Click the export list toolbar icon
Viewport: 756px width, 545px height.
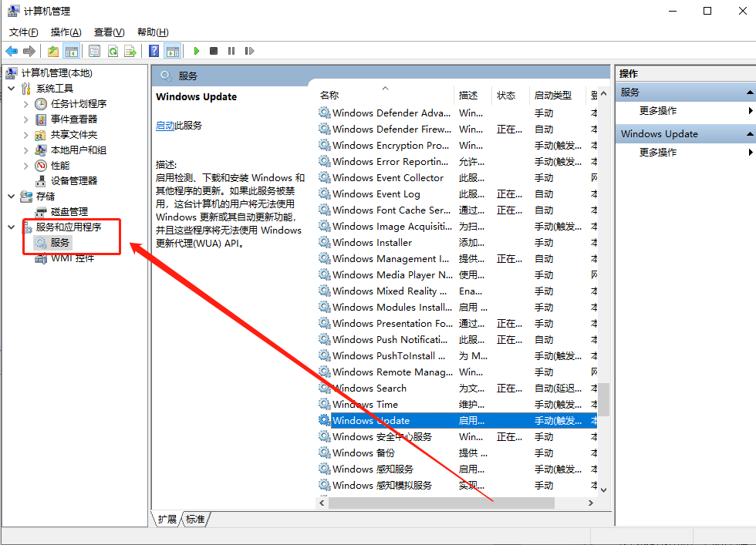(132, 50)
